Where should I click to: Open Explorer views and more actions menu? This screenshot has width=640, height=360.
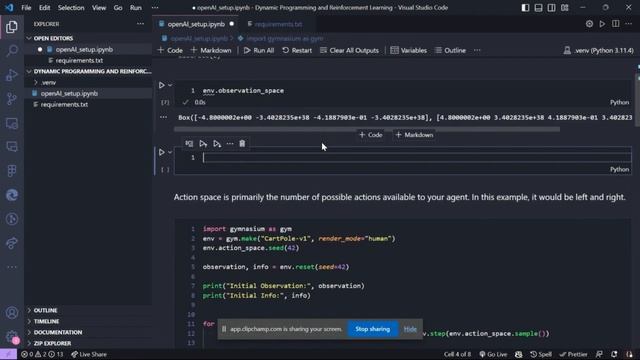click(140, 24)
